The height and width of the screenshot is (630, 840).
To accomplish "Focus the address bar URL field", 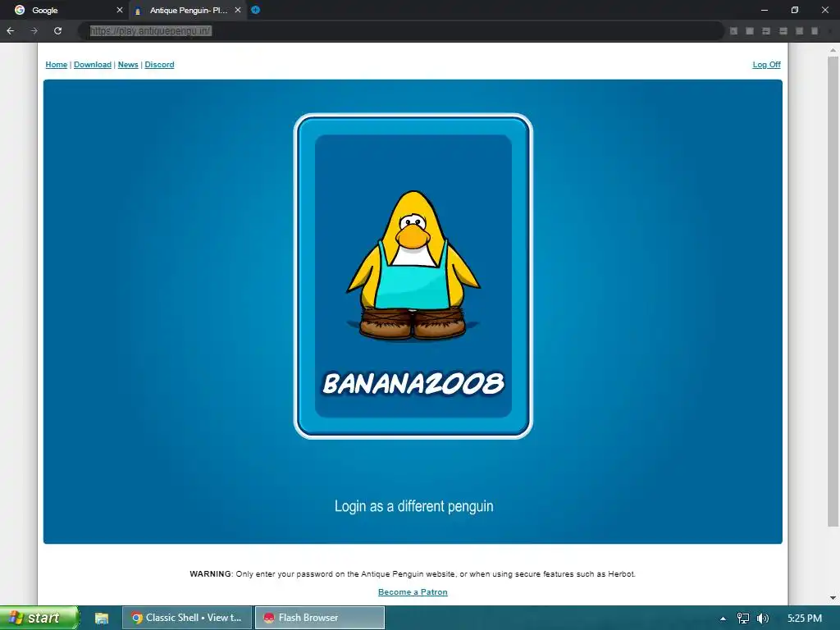I will pos(400,31).
